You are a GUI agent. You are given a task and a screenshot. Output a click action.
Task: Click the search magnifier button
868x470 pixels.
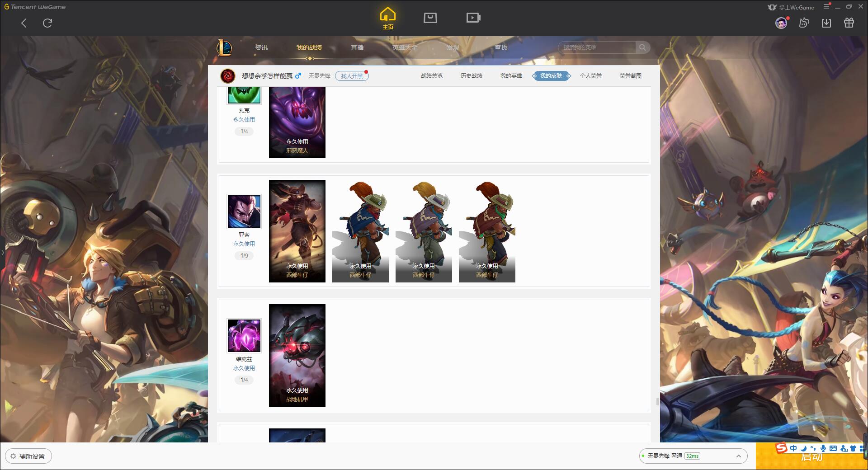pyautogui.click(x=642, y=47)
